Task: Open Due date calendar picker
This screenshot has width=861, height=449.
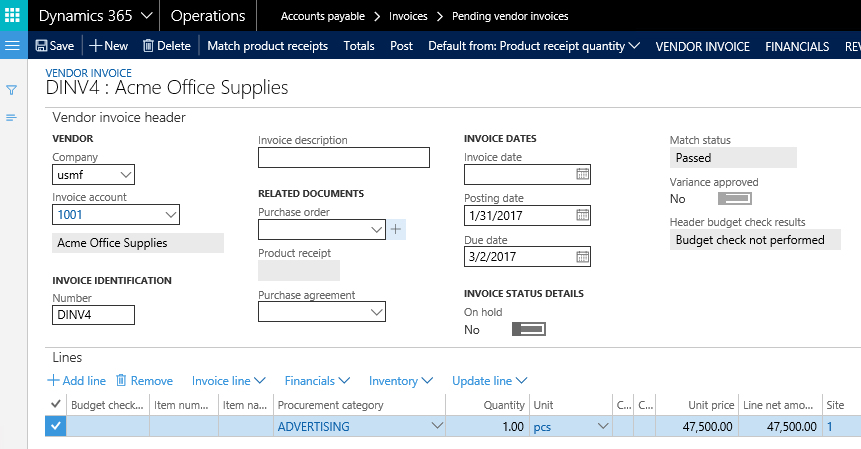Action: pyautogui.click(x=582, y=256)
